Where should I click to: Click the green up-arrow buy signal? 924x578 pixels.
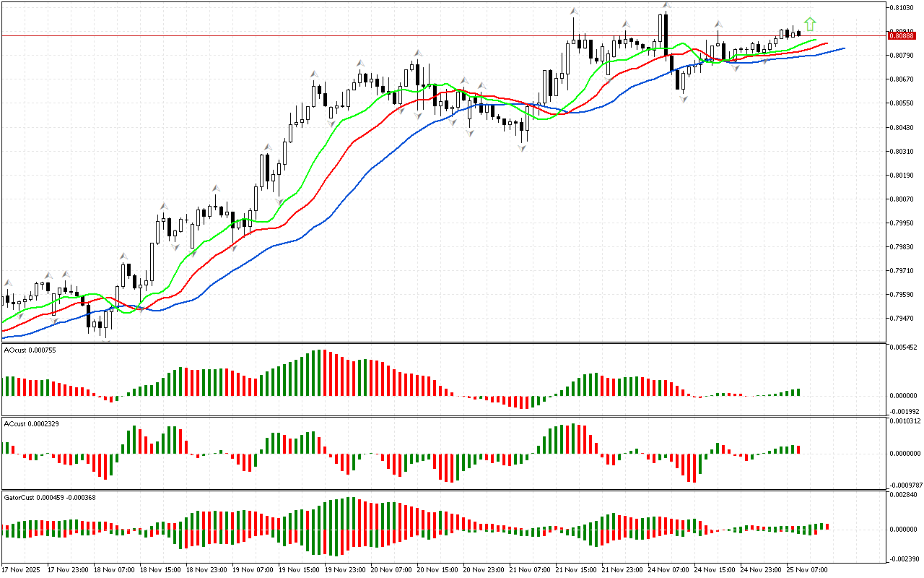click(810, 24)
